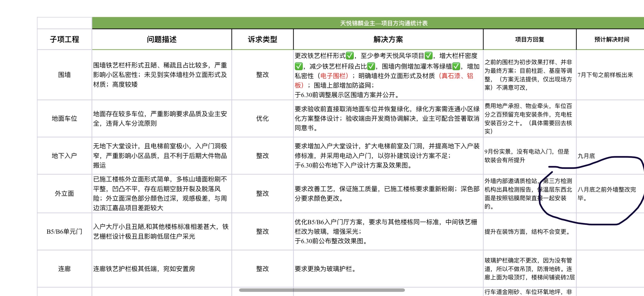Screen dimensions: 644x296
Task: Click the 子项工程 column header
Action: pyautogui.click(x=64, y=39)
